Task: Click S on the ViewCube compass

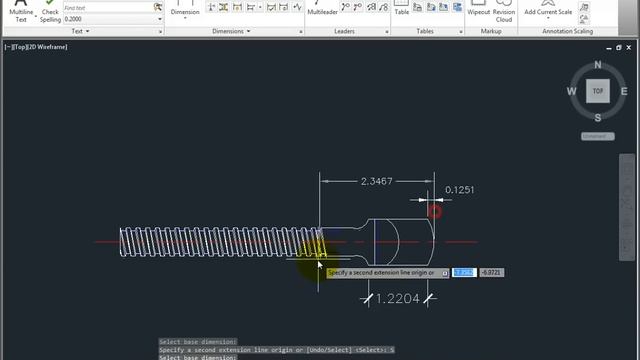Action: tap(598, 118)
